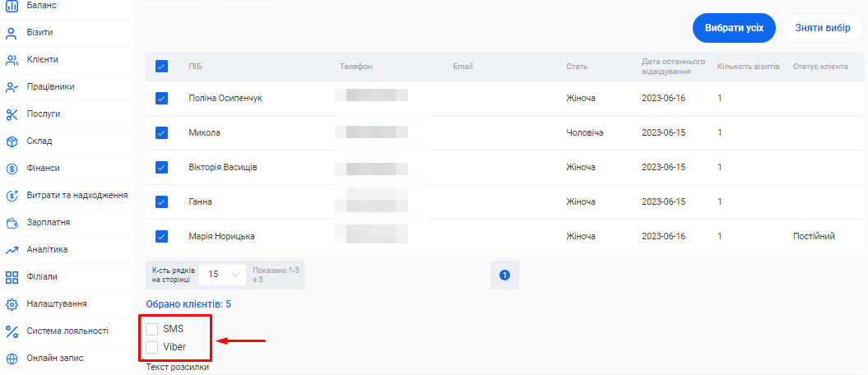868x375 pixels.
Task: Go to the Працівники section
Action: pyautogui.click(x=50, y=87)
